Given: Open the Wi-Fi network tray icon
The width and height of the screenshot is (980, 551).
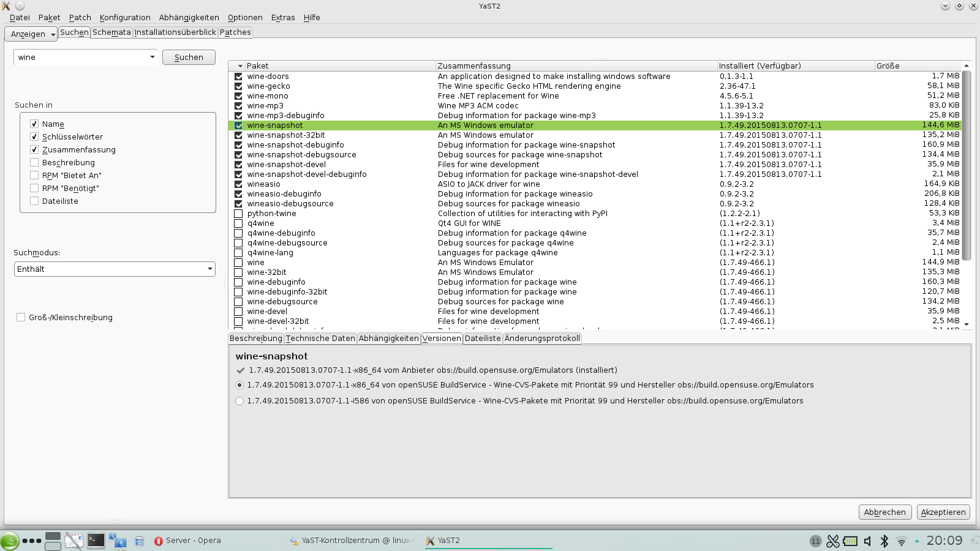Looking at the screenshot, I should (902, 541).
